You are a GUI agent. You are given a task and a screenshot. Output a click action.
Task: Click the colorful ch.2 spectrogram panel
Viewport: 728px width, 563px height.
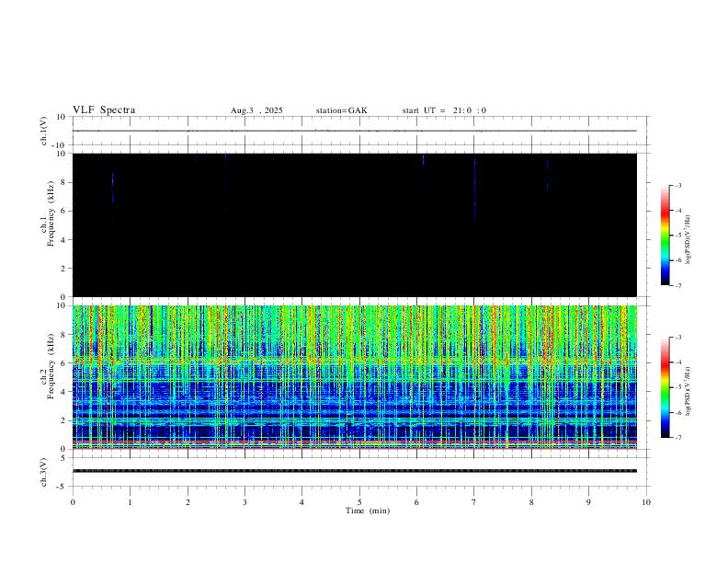point(355,377)
